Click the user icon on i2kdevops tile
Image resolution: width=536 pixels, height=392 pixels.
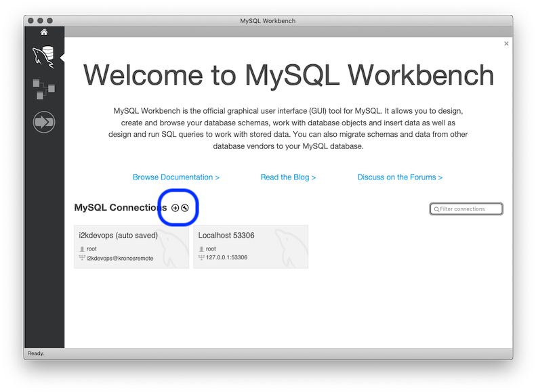82,249
